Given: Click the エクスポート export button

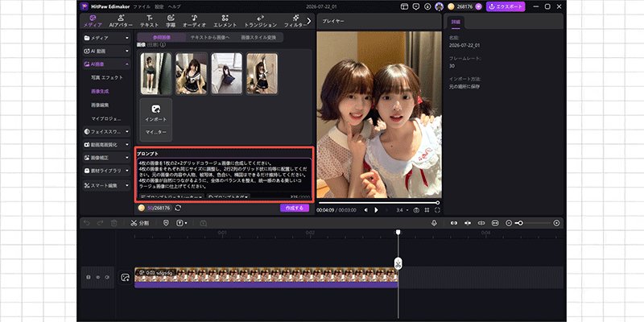Looking at the screenshot, I should (x=506, y=6).
